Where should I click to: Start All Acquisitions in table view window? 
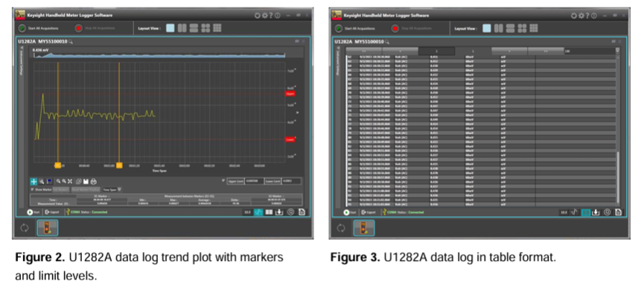(355, 28)
